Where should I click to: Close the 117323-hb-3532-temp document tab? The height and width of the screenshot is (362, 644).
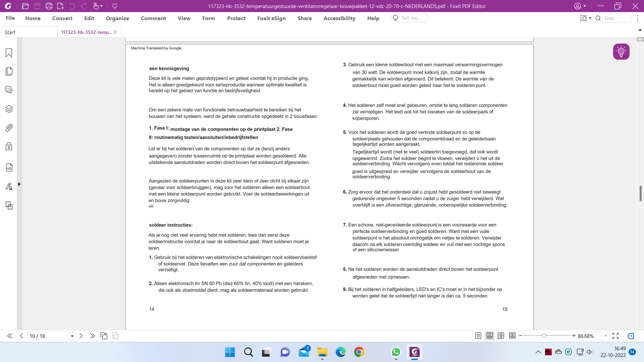tap(115, 32)
